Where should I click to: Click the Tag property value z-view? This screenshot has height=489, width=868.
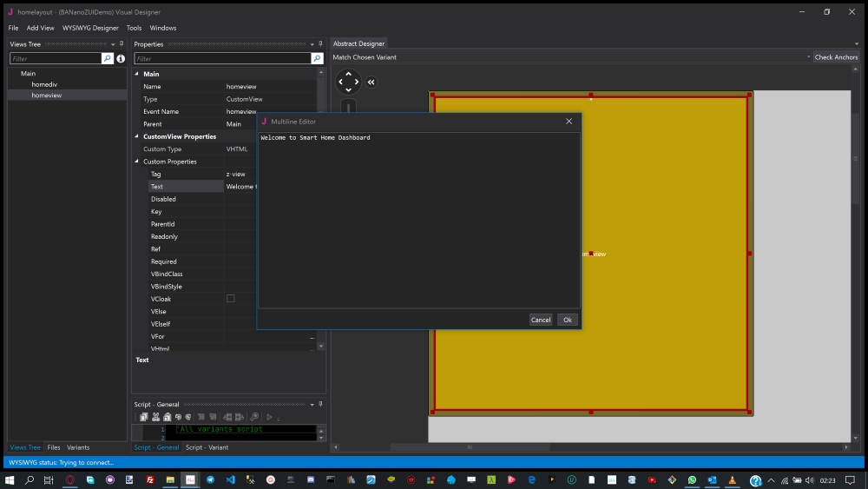click(x=236, y=174)
